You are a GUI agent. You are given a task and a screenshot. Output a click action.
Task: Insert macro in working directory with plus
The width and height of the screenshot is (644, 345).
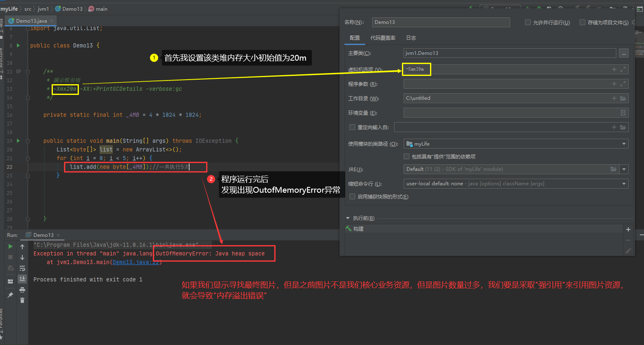tap(614, 98)
